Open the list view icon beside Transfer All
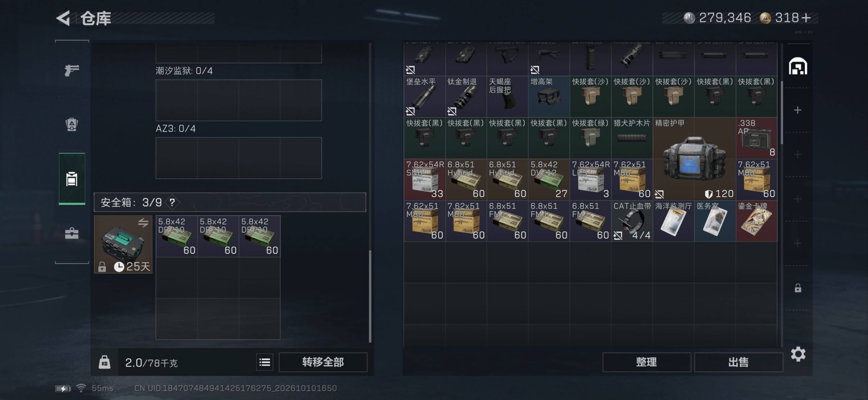This screenshot has width=868, height=400. pyautogui.click(x=264, y=362)
